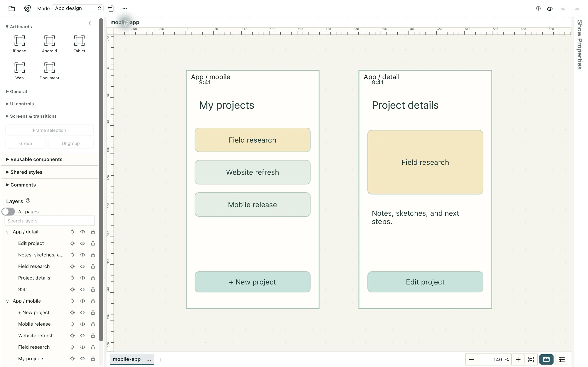Open the Show Properties side panel

tap(579, 45)
